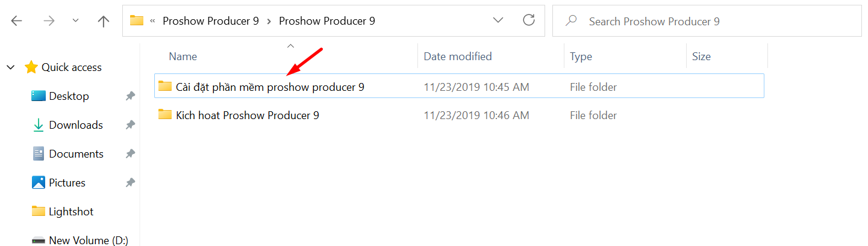Viewport: 868px width, 246px height.
Task: Open Documents from Quick access
Action: (76, 154)
